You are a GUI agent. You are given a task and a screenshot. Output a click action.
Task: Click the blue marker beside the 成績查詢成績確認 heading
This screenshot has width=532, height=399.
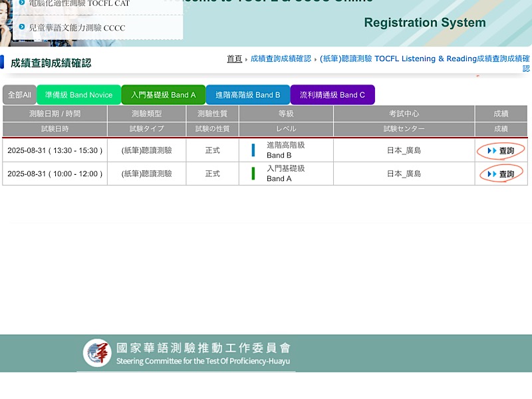[2, 63]
